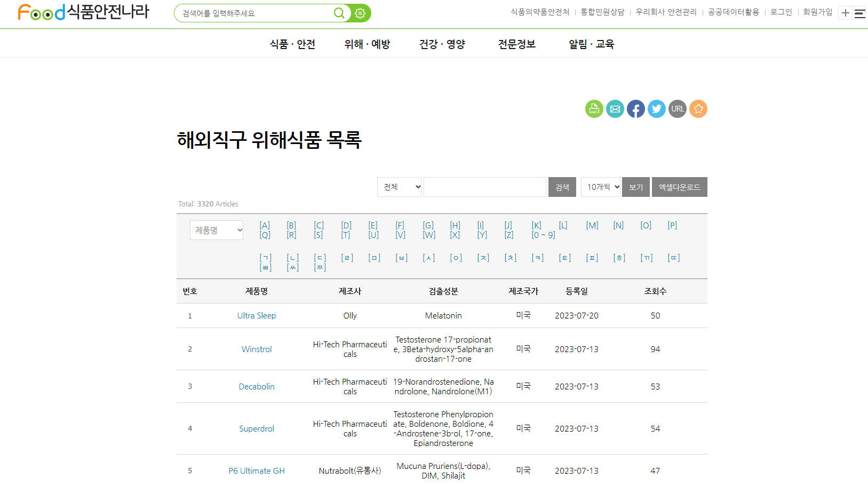Open 식품 · 안전 menu

[x=292, y=44]
